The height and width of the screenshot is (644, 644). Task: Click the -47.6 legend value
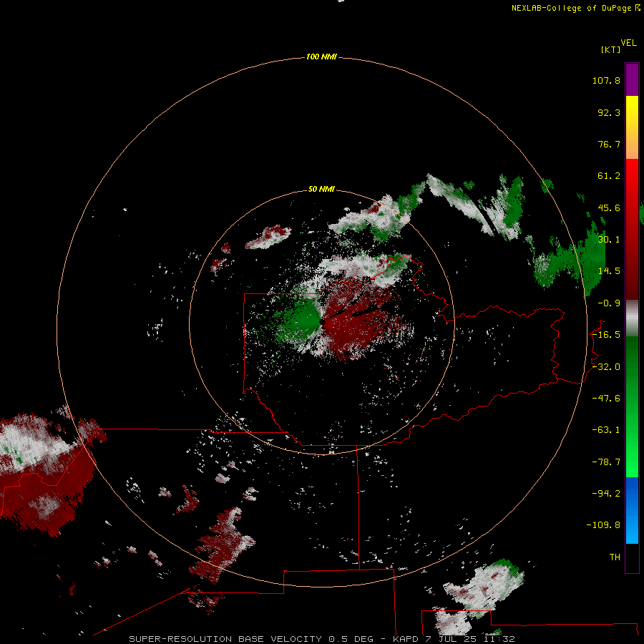tap(606, 399)
